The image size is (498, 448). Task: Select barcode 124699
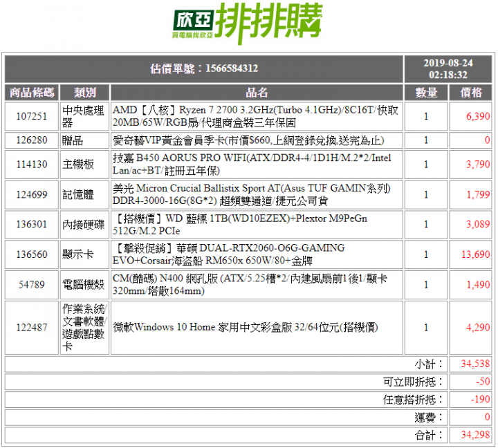point(32,194)
